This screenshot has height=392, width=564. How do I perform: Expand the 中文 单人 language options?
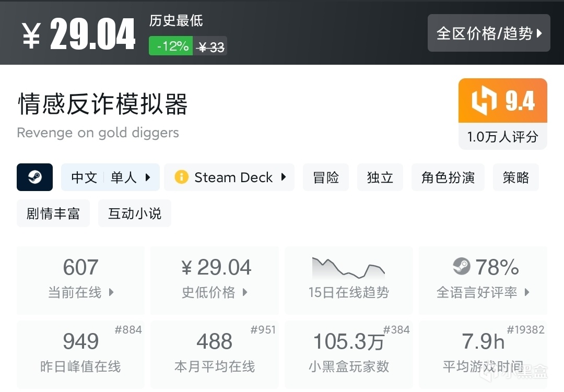[110, 177]
